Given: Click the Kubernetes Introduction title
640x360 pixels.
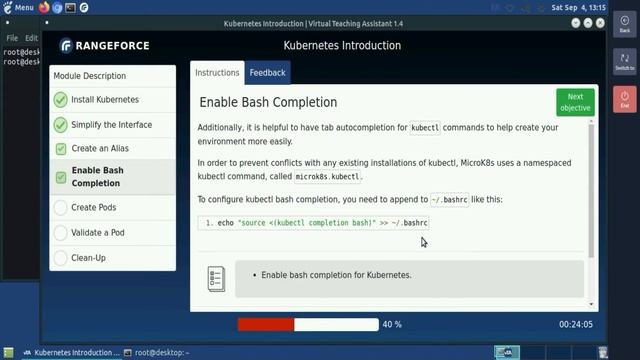Looking at the screenshot, I should tap(342, 45).
